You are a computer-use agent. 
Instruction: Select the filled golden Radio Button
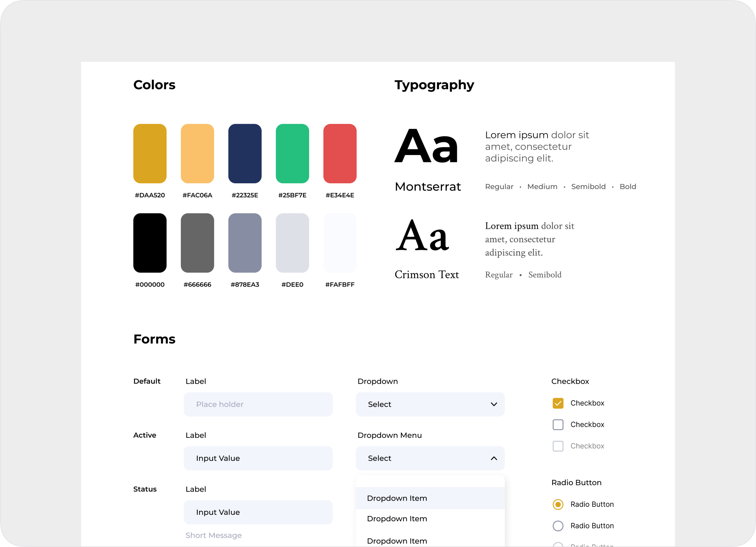[x=558, y=504]
